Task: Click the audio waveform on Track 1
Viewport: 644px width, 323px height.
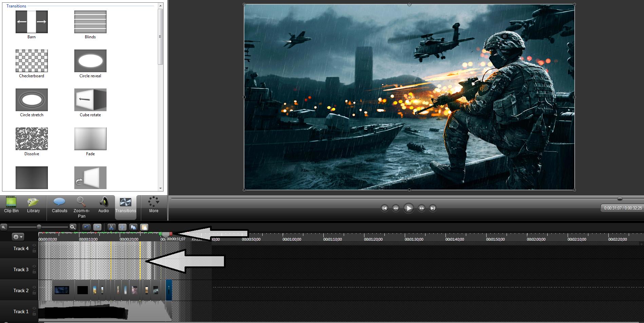Action: (x=105, y=311)
